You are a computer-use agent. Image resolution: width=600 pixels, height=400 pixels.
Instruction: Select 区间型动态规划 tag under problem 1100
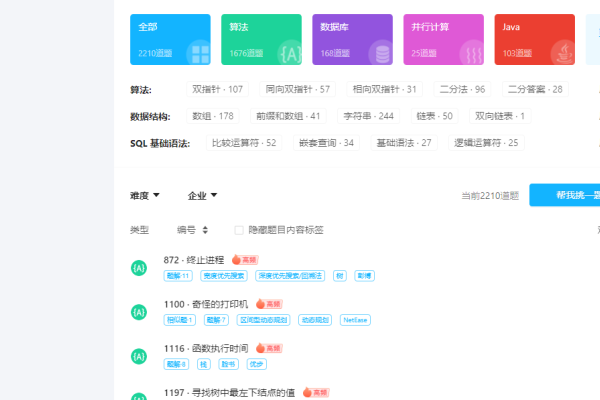[x=263, y=320]
